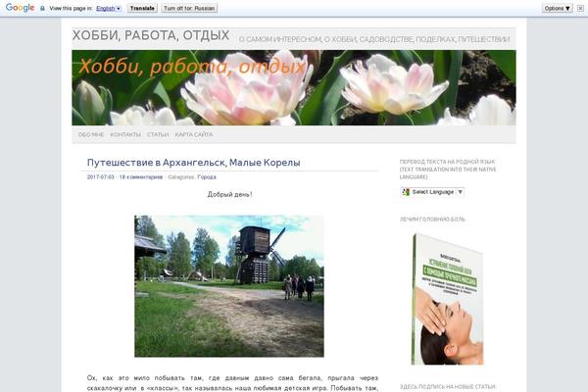The width and height of the screenshot is (588, 392).
Task: Open the КОНТАКТЫ menu page
Action: click(125, 134)
